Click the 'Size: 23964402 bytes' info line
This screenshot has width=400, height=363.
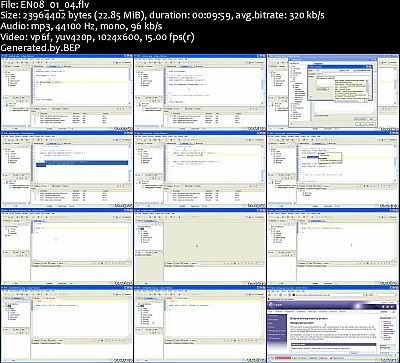pos(163,15)
